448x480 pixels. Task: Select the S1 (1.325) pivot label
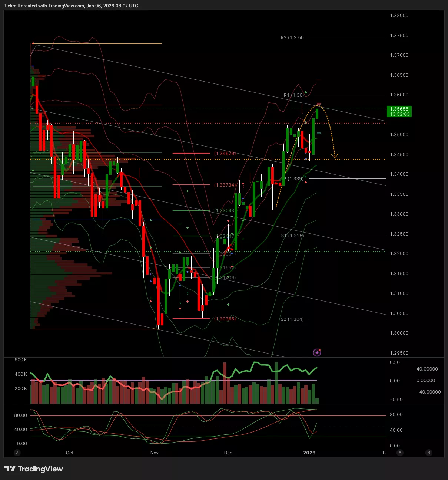coord(292,236)
